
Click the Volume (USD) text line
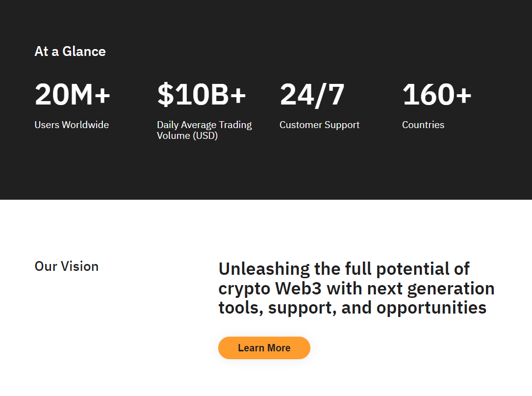pyautogui.click(x=187, y=136)
